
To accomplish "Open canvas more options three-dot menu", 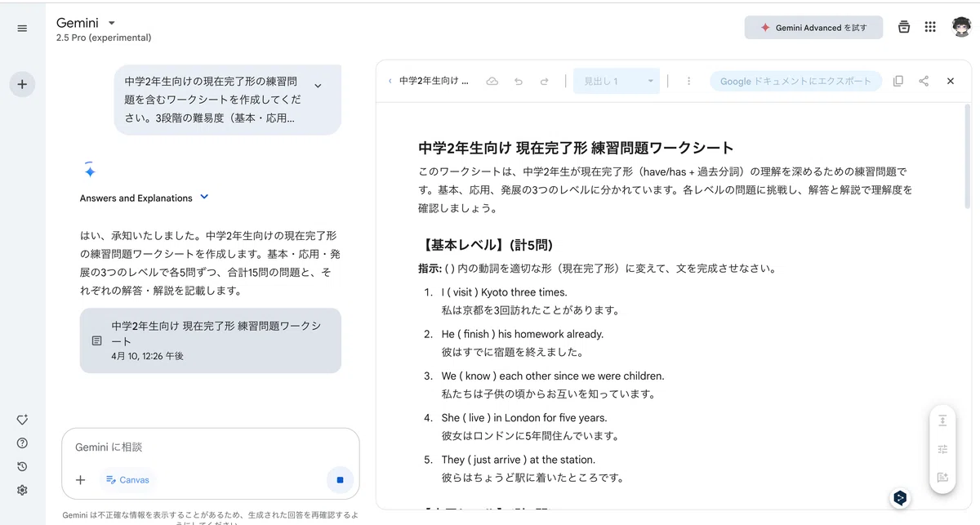I will [x=688, y=82].
